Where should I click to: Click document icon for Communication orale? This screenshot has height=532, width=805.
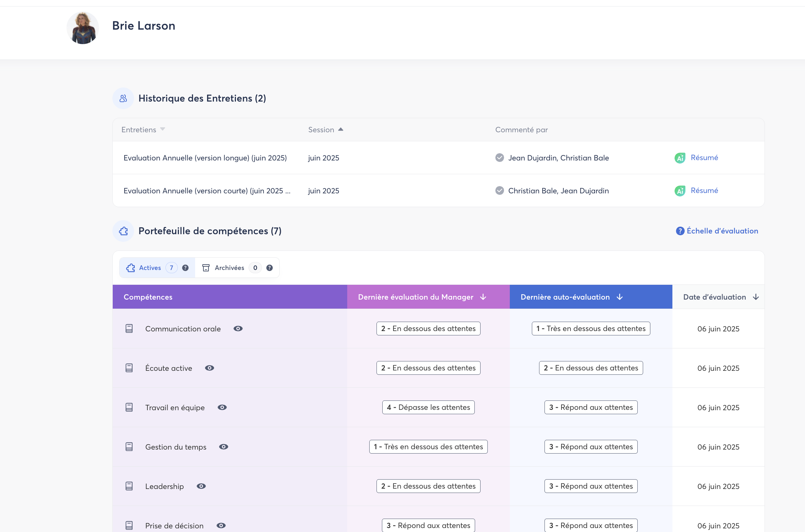point(129,329)
